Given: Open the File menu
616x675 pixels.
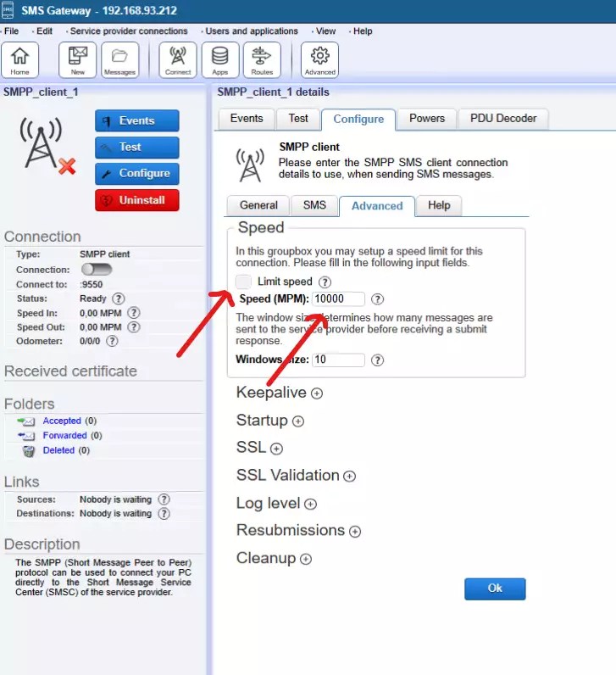Looking at the screenshot, I should coord(11,31).
